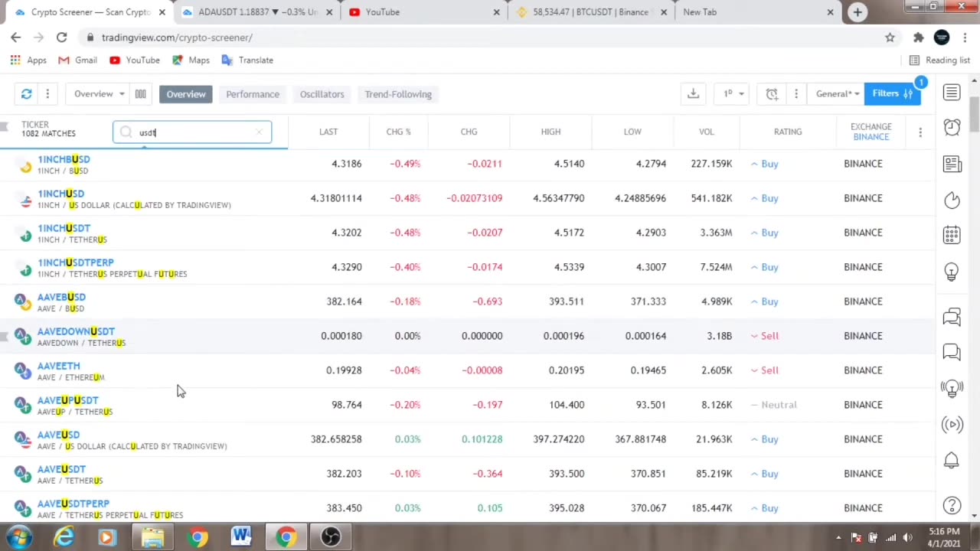Open public chats icon in right sidebar
Screen dimensions: 980x551
point(952,316)
